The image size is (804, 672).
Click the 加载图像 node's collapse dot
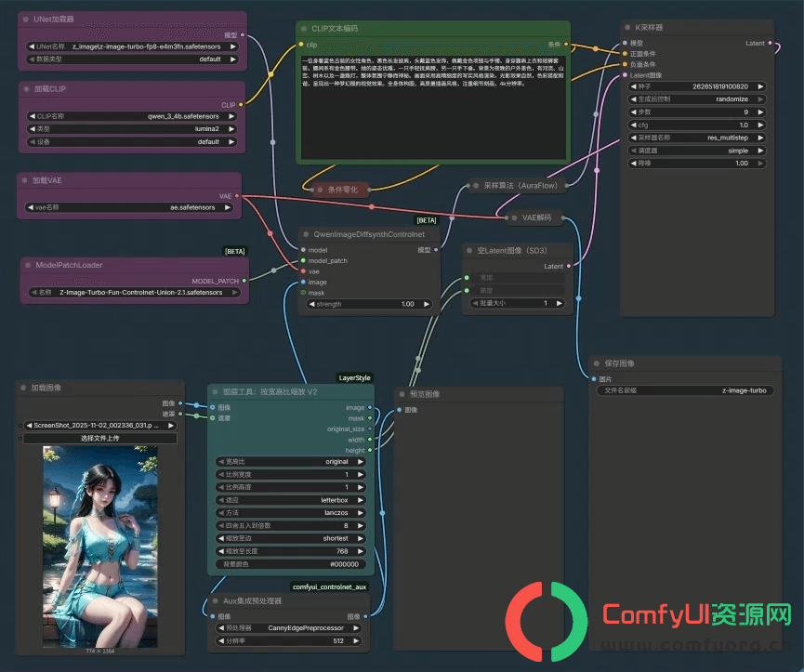pyautogui.click(x=23, y=388)
